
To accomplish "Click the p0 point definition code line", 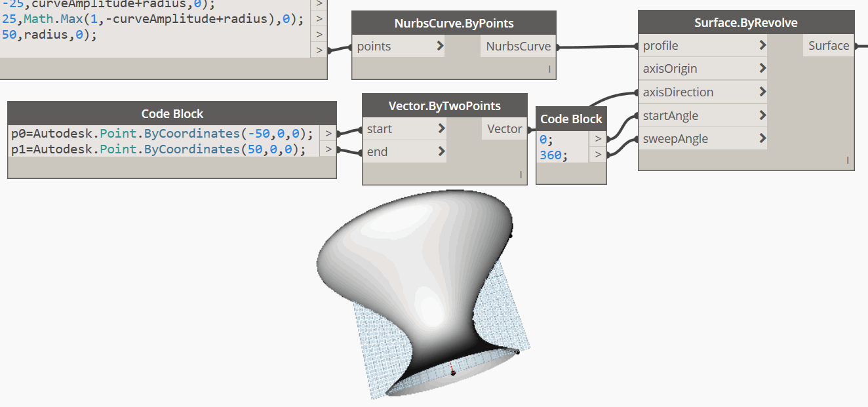I will 163,133.
